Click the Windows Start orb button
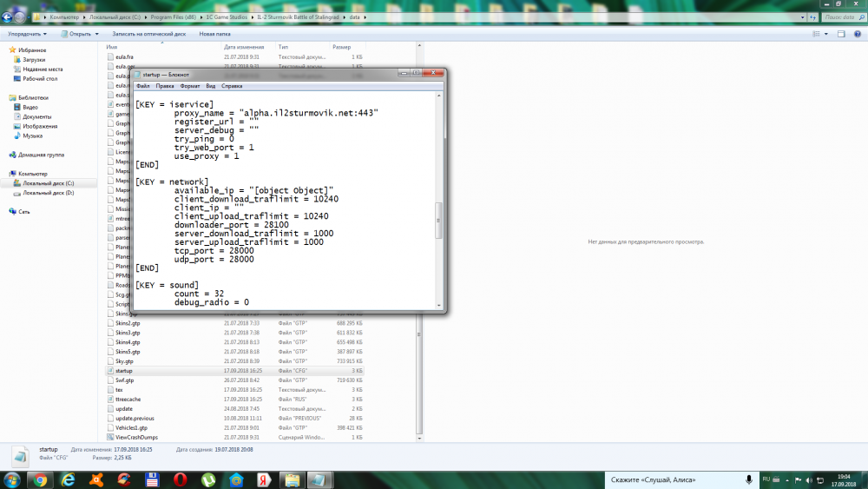This screenshot has width=868, height=489. coord(10,479)
